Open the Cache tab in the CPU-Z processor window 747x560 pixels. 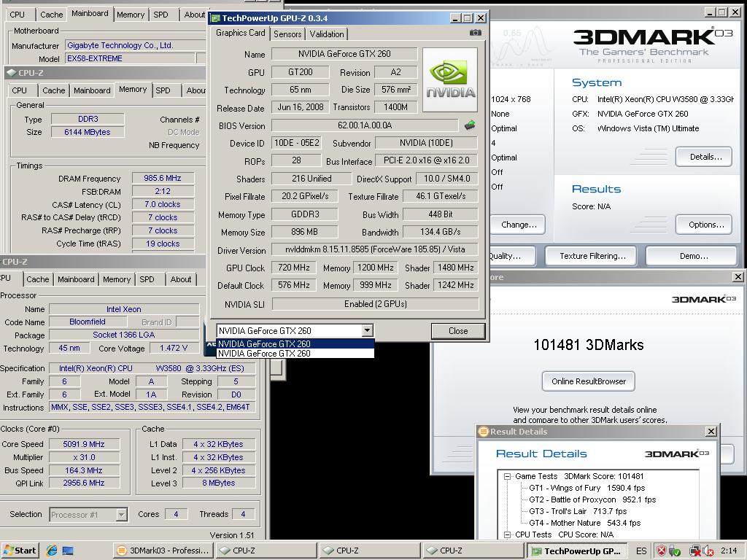(x=38, y=279)
